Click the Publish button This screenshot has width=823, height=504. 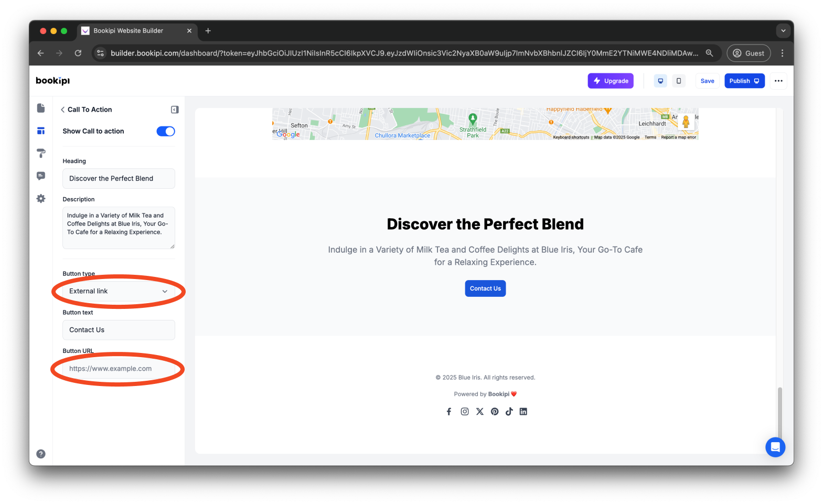(x=744, y=81)
